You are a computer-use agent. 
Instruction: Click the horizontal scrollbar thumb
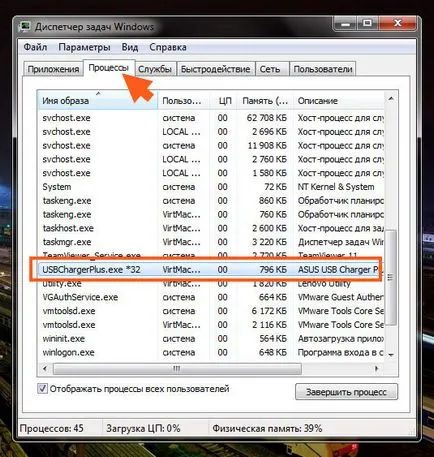point(177,369)
